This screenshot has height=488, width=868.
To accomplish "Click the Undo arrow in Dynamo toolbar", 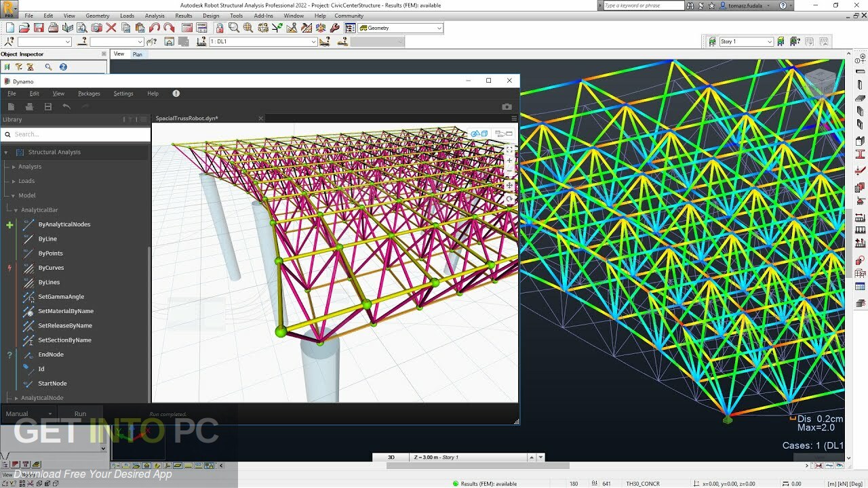I will (x=66, y=107).
